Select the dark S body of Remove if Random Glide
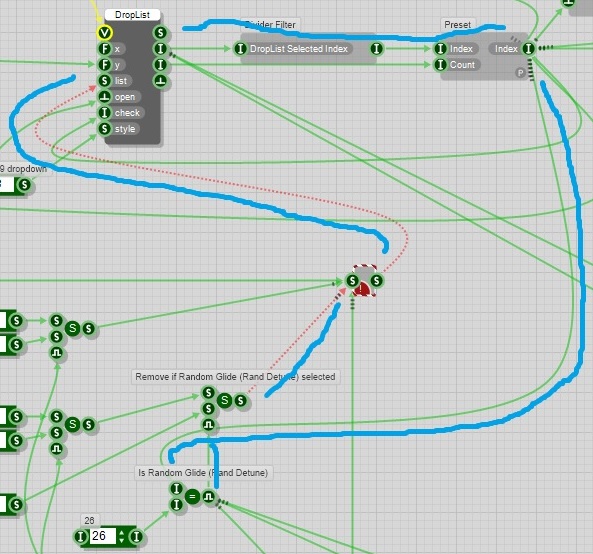Screen dimensions: 593x554 (225, 400)
